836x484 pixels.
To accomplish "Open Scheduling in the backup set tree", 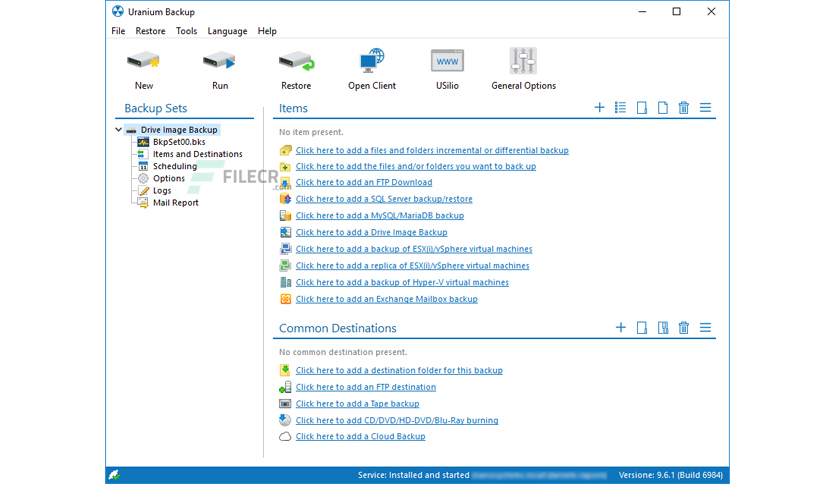I will pyautogui.click(x=175, y=166).
